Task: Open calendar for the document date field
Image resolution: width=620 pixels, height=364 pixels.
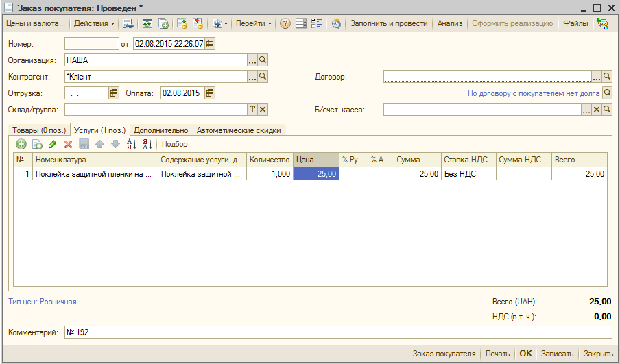Action: (x=210, y=43)
